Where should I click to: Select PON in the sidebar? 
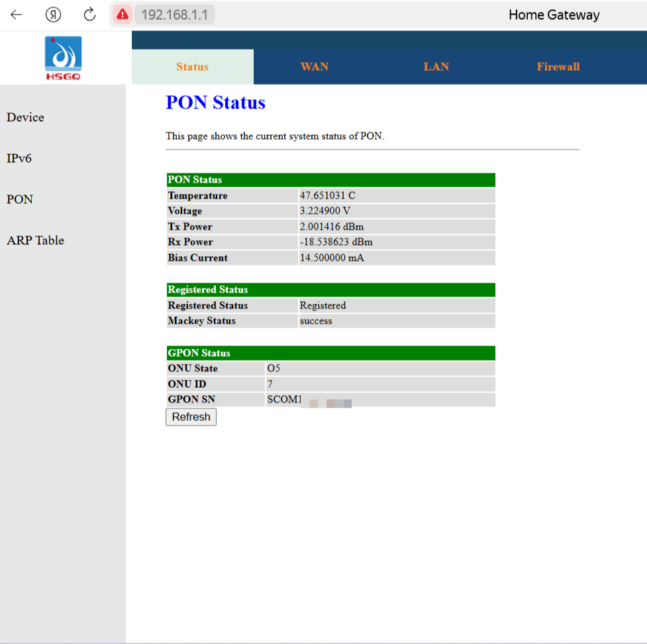click(x=20, y=199)
